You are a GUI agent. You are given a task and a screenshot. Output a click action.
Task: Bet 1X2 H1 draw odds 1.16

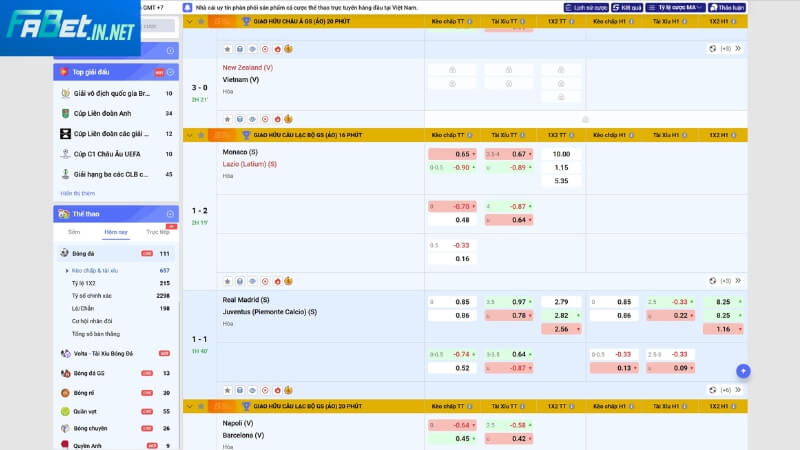[723, 329]
